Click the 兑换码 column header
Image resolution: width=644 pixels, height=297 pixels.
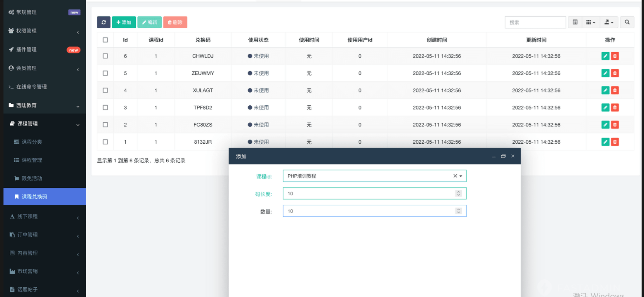click(203, 40)
